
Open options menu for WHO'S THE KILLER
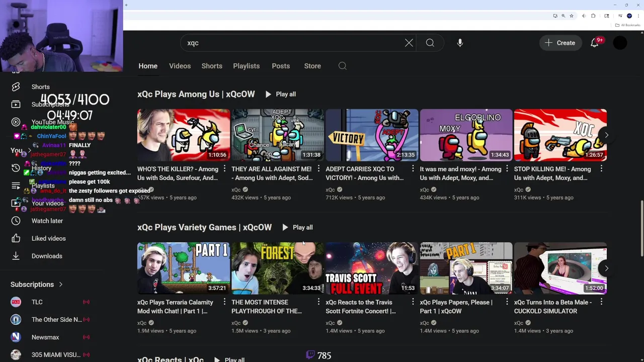(224, 169)
